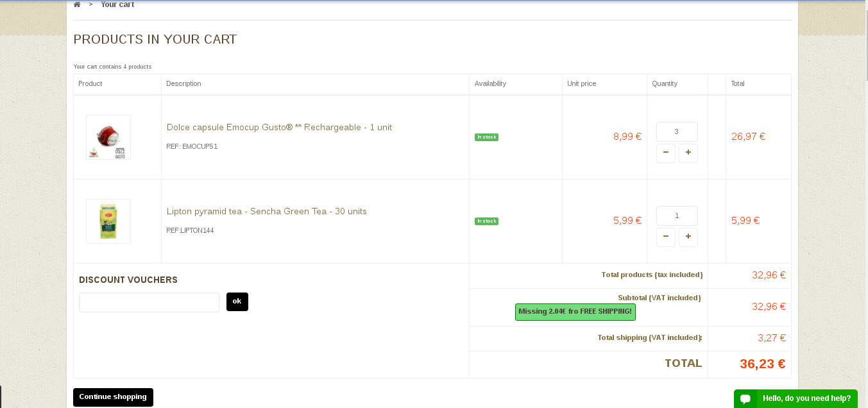Edit quantity field for Lipton pyramid tea
868x408 pixels.
pos(677,216)
